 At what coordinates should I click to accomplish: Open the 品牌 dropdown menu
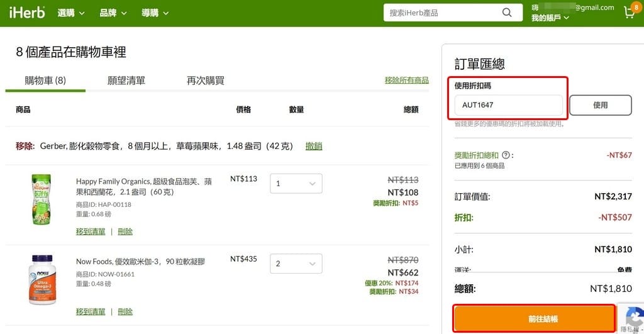(x=113, y=13)
